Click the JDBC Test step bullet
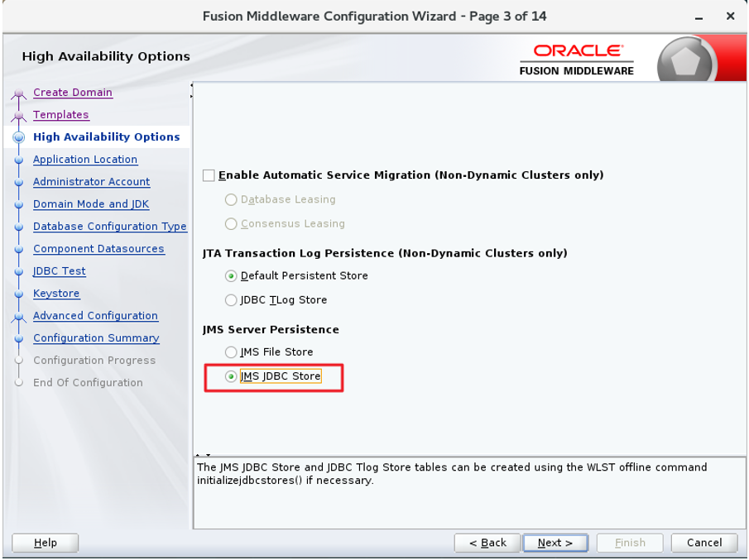 (x=19, y=271)
